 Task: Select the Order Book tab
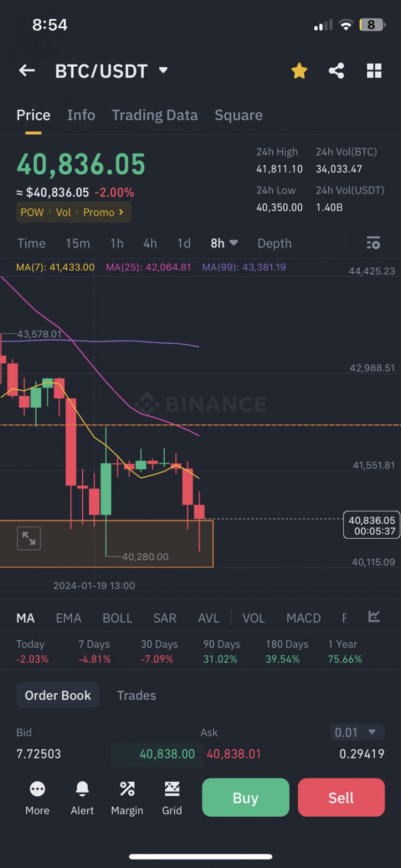[x=58, y=695]
